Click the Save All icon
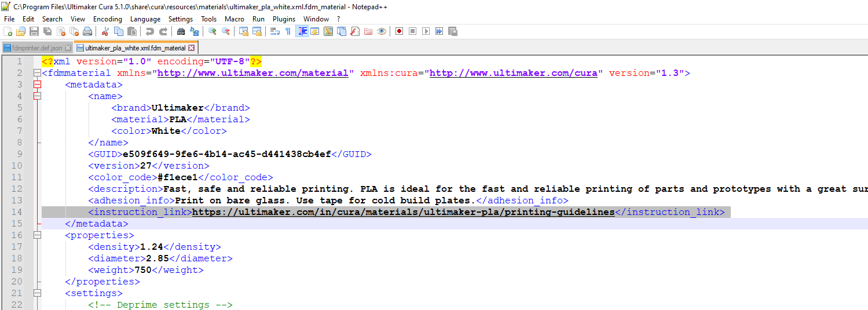The image size is (868, 310). click(x=47, y=31)
